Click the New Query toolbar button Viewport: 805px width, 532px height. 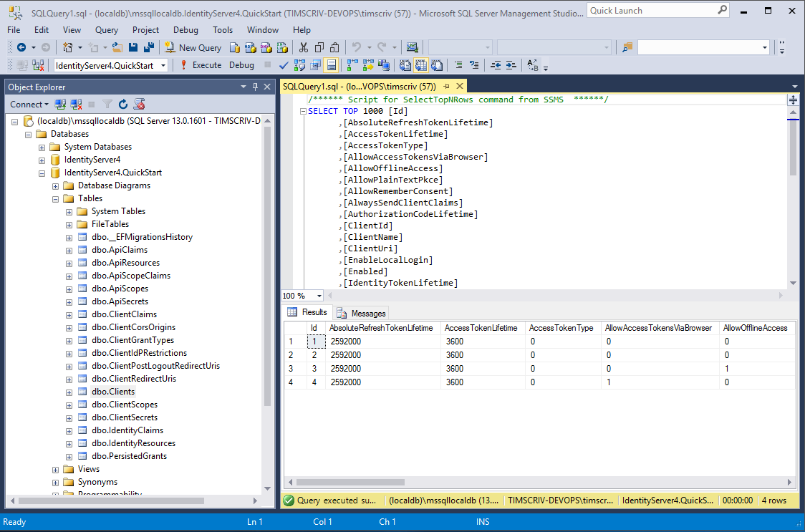click(x=193, y=47)
